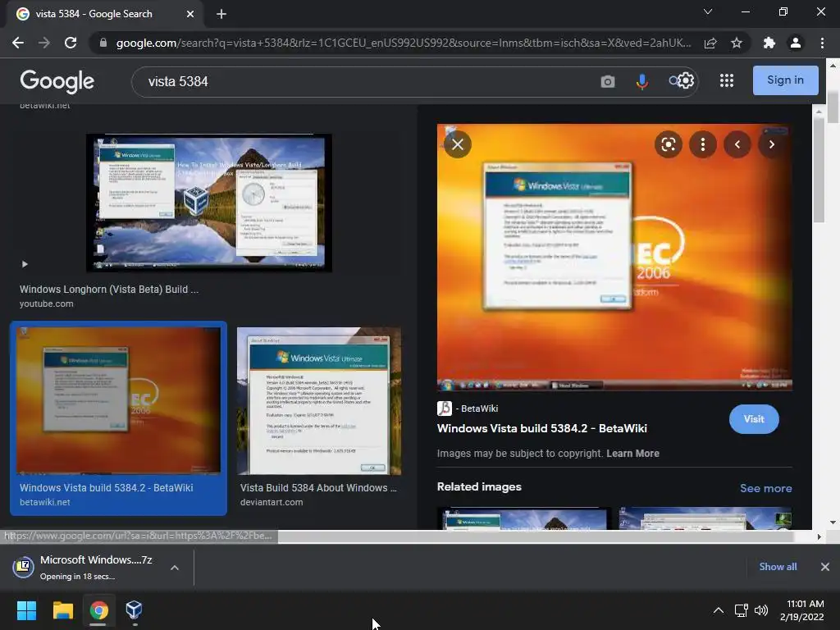This screenshot has width=840, height=630.
Task: Click the Visit button for BetaWiki
Action: (754, 419)
